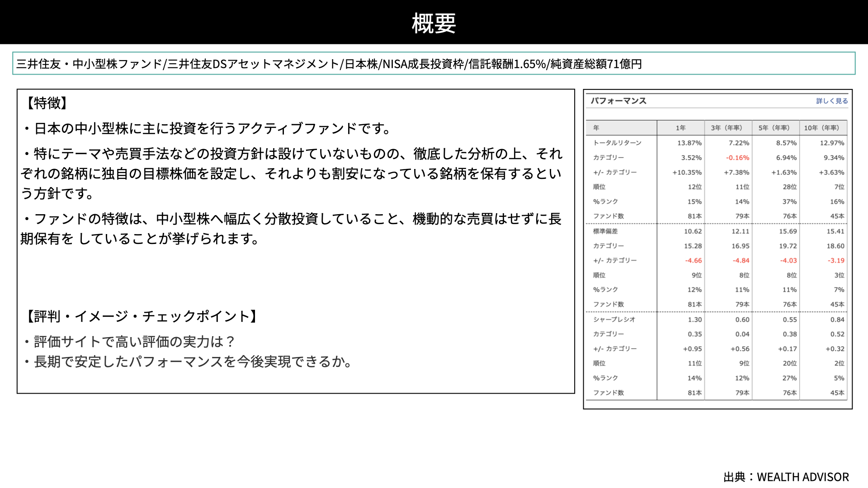Select the red -0.16% category cell
This screenshot has width=868, height=488.
point(737,158)
